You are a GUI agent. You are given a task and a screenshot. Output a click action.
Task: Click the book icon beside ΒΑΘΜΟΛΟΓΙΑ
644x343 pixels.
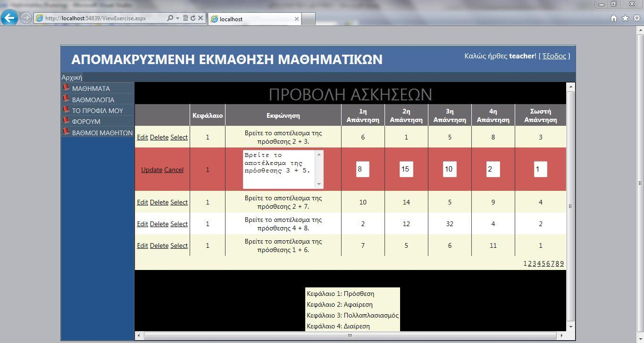click(66, 98)
